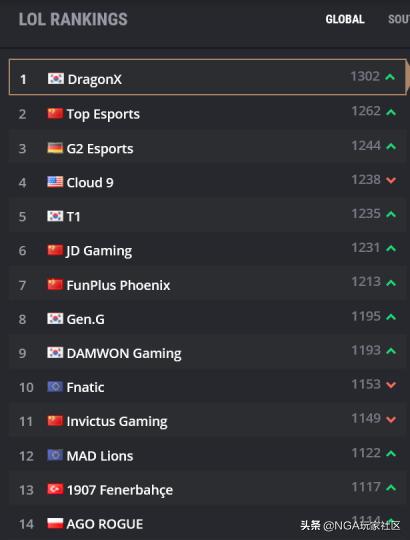Click the South Korea flag beside DragonX
The height and width of the screenshot is (540, 410).
coord(55,79)
